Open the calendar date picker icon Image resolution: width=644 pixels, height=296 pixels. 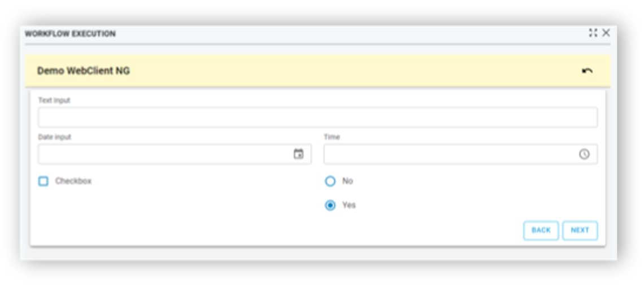[x=299, y=154]
